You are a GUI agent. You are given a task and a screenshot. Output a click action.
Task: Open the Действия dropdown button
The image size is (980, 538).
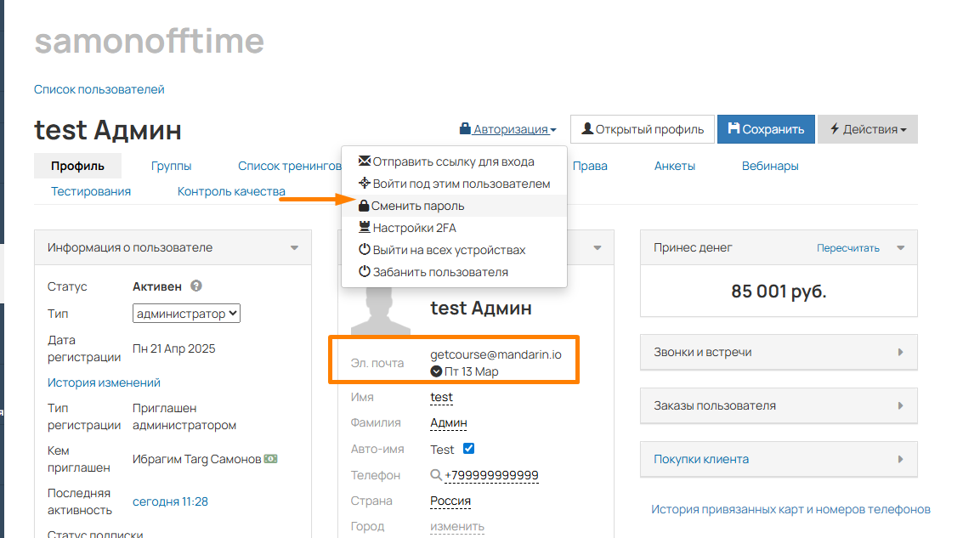tap(868, 129)
